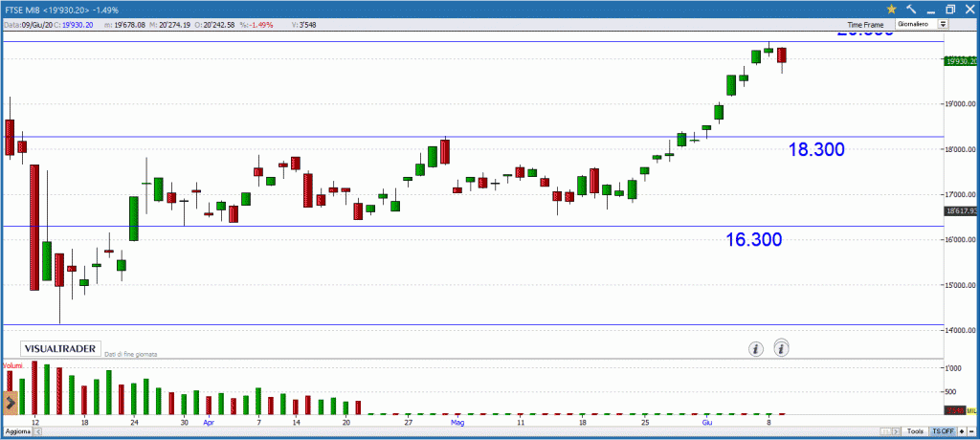Click the green 19'930.20 price tag
Screen dimensions: 980x440
pyautogui.click(x=961, y=61)
